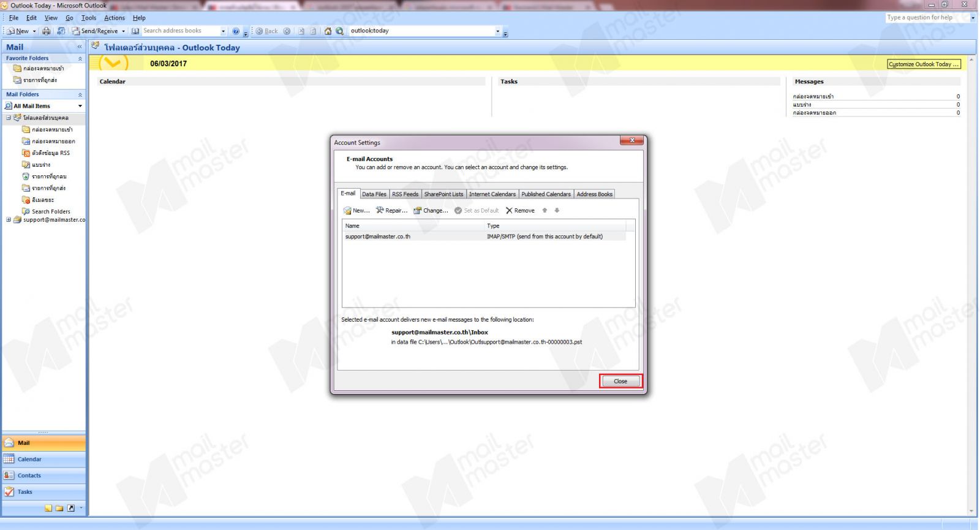Collapse the Favorite Folders section
Viewport: 980px width, 530px height.
[x=80, y=58]
